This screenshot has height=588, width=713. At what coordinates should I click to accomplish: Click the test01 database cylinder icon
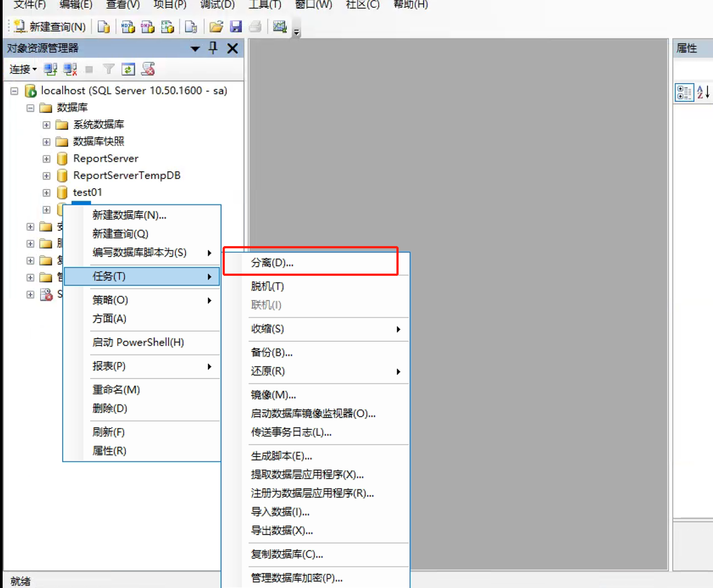63,192
